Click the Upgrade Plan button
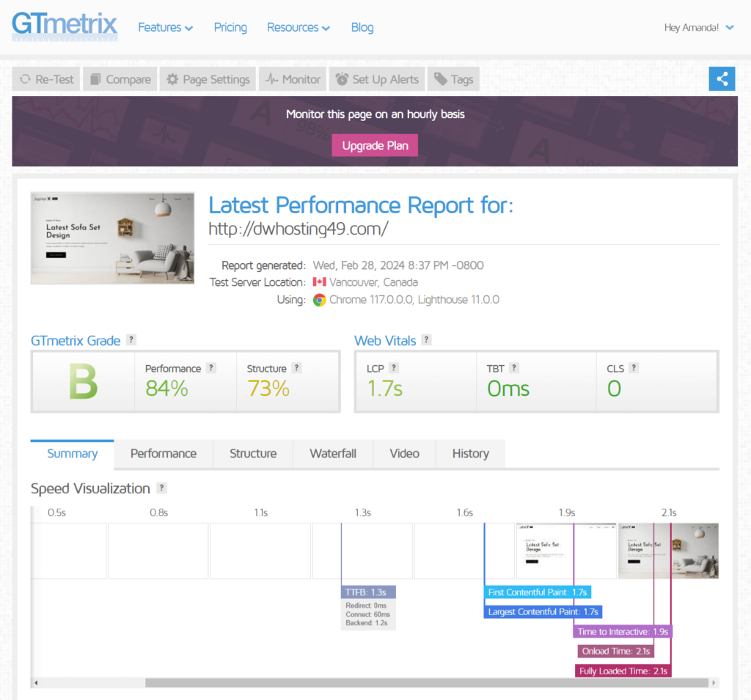751x700 pixels. click(375, 146)
